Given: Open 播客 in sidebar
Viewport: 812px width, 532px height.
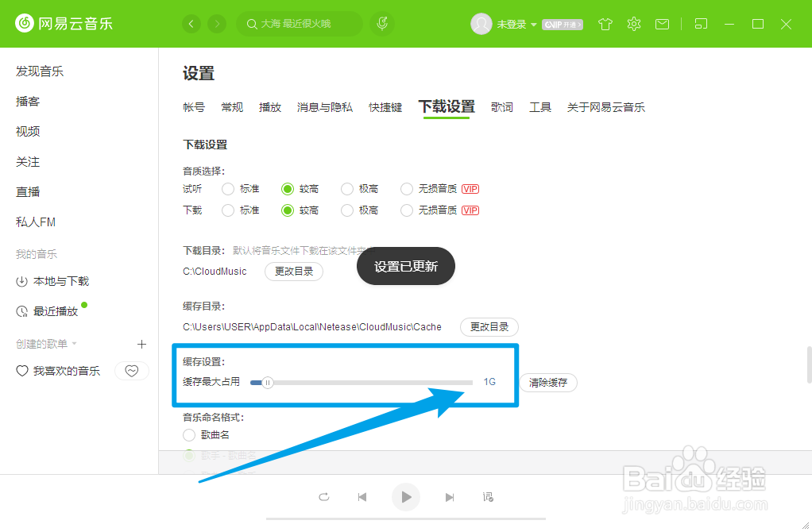Looking at the screenshot, I should (x=28, y=102).
